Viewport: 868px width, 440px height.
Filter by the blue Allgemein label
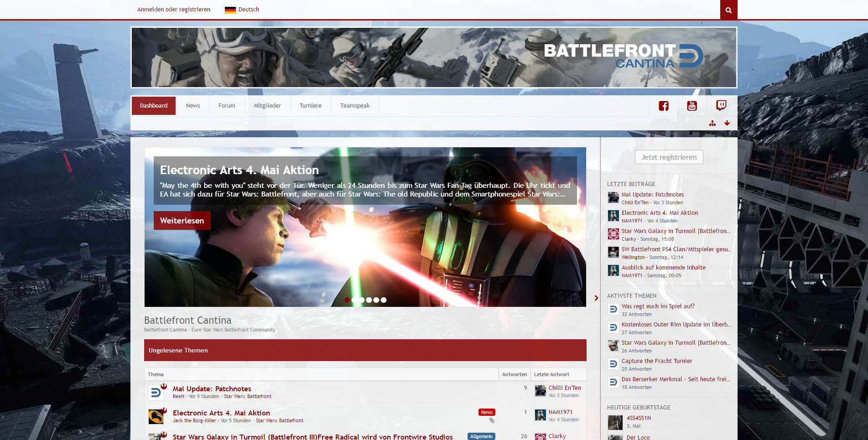coord(481,436)
